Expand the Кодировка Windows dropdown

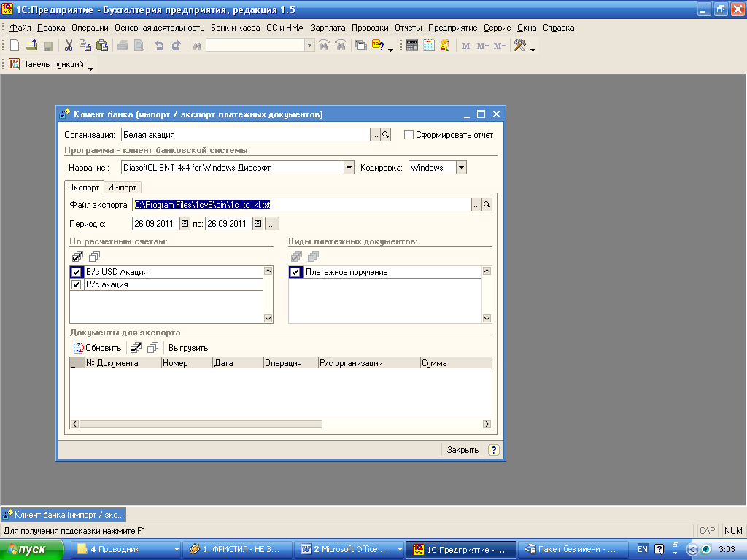pyautogui.click(x=461, y=168)
